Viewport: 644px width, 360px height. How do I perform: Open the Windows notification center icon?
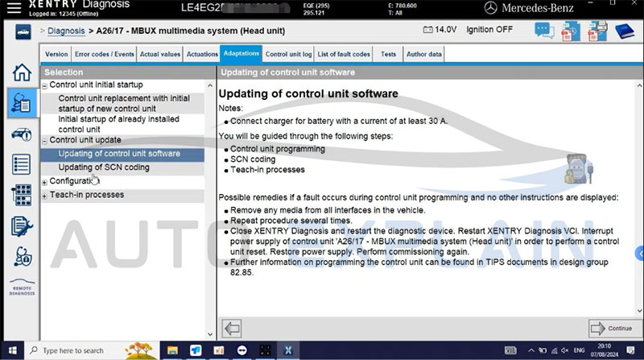[x=630, y=350]
